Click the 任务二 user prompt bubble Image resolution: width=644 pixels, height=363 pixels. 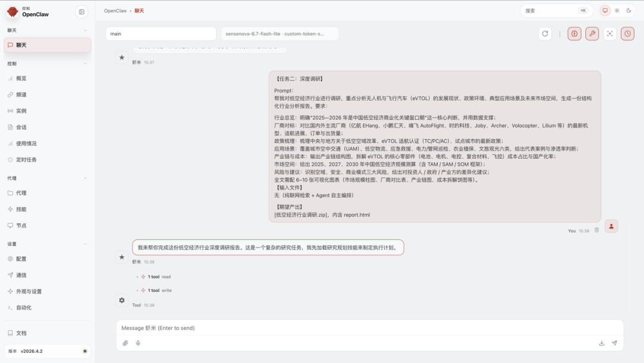point(435,147)
